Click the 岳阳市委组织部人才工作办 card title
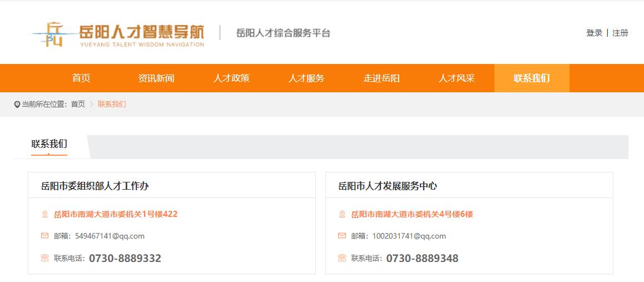Viewport: 644px width, 282px height. [x=95, y=186]
